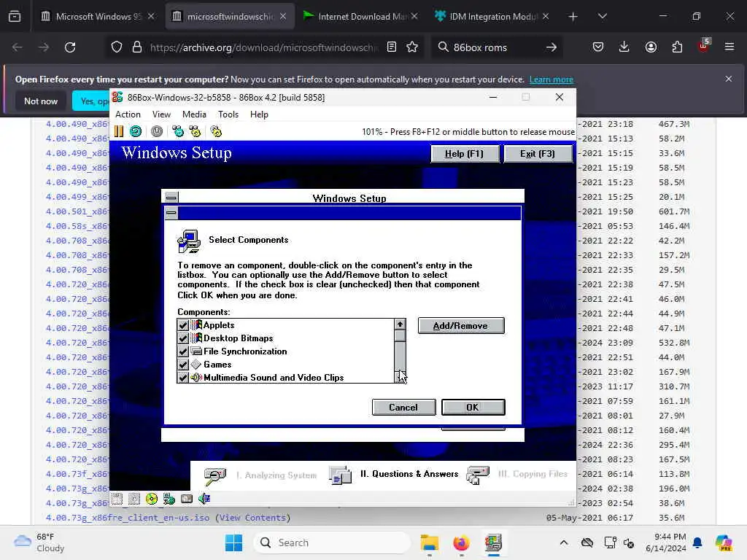Screen dimensions: 747x560
Task: Submit the search with the arrow icon
Action: pyautogui.click(x=551, y=47)
